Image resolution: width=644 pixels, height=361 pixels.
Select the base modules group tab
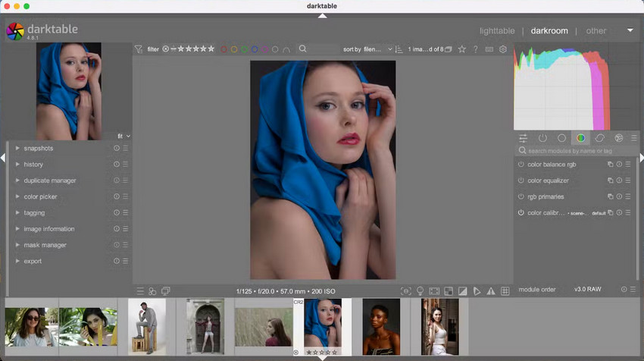tap(561, 138)
